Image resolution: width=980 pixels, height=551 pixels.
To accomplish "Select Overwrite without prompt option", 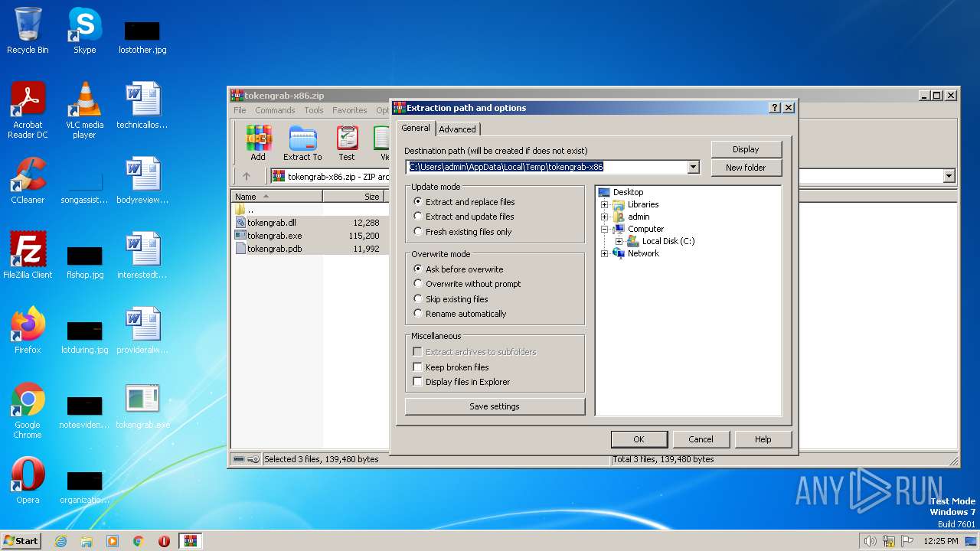I will point(467,284).
